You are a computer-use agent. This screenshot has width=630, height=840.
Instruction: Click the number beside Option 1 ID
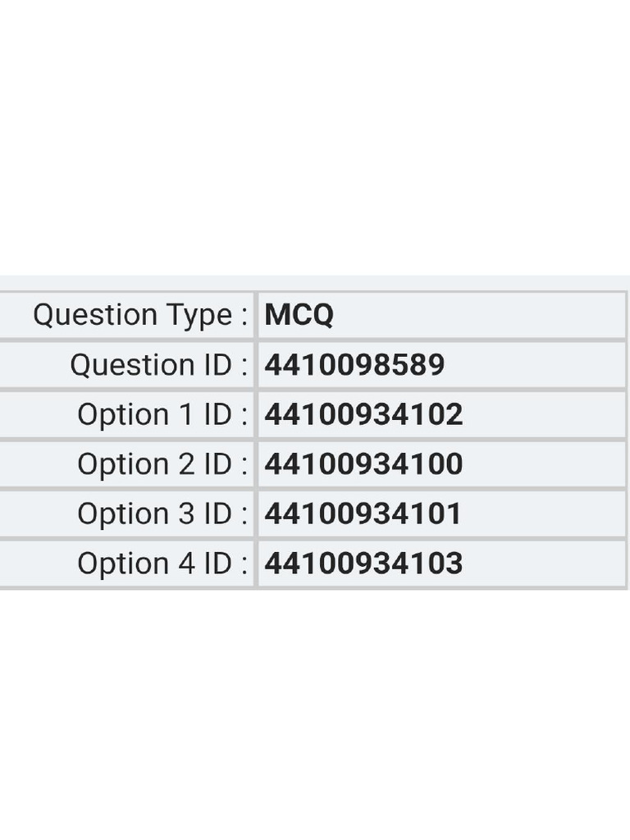click(x=363, y=414)
